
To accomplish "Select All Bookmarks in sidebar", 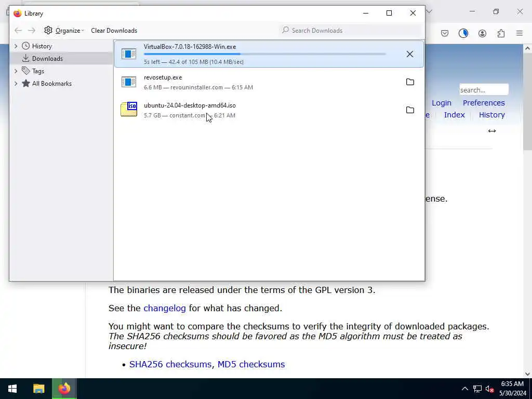I will click(x=52, y=84).
